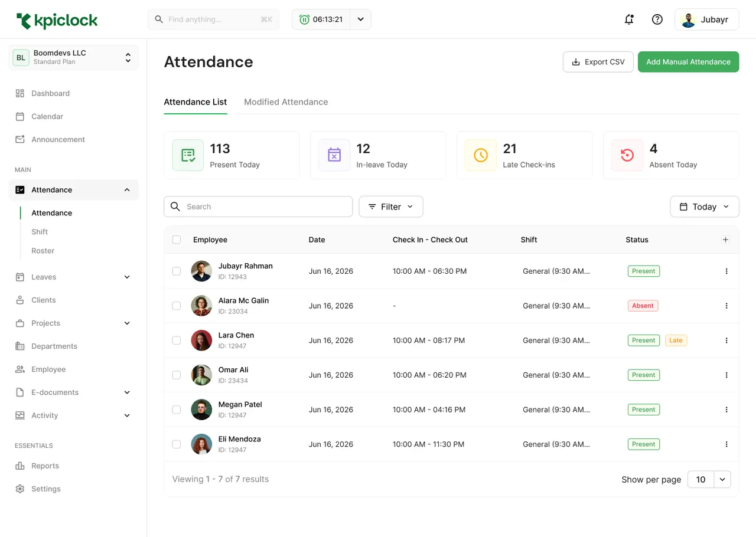
Task: Click the Reports bar chart icon
Action: tap(20, 466)
